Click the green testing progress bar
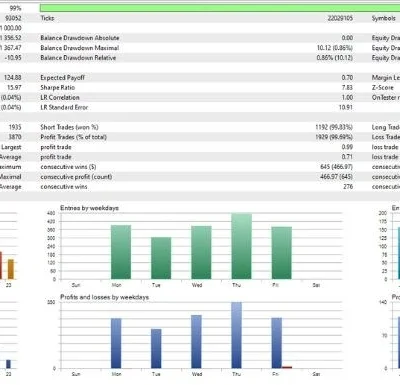This screenshot has height=385, width=400. point(220,8)
